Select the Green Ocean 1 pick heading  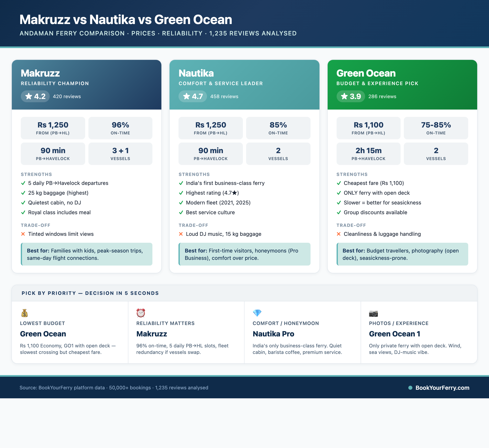[x=394, y=334]
